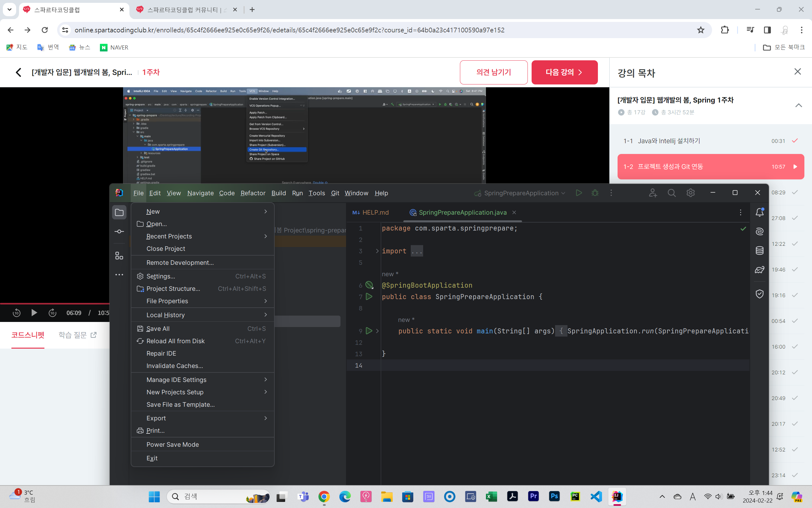Open Code With Me user icon
Viewport: 812px width, 508px height.
click(x=653, y=193)
